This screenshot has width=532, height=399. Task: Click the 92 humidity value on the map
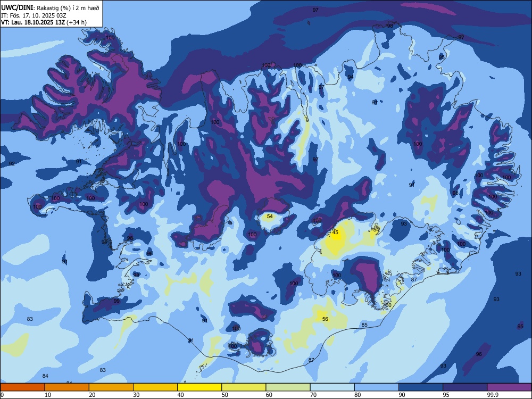(12, 163)
